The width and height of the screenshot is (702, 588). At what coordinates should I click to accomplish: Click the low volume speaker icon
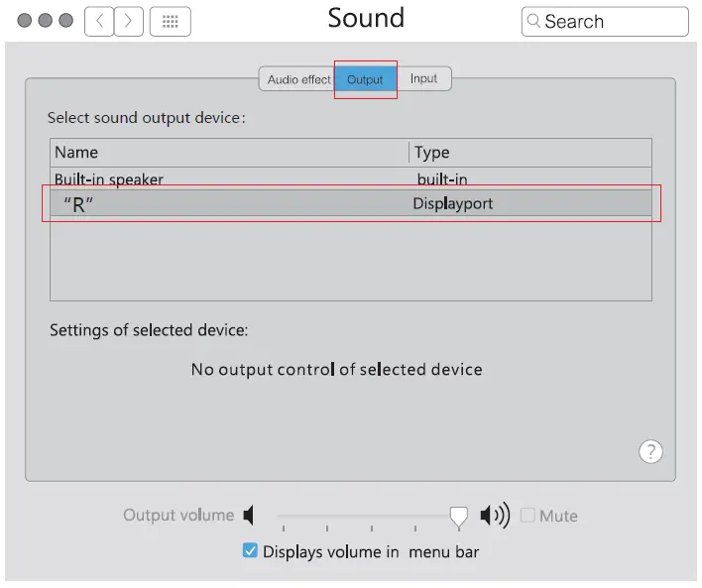click(249, 516)
